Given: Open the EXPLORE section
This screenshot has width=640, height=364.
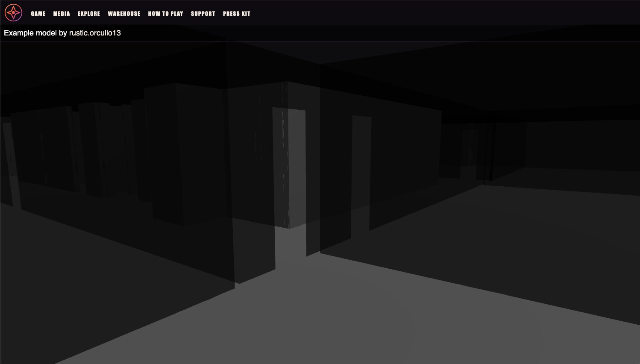Looking at the screenshot, I should 89,14.
